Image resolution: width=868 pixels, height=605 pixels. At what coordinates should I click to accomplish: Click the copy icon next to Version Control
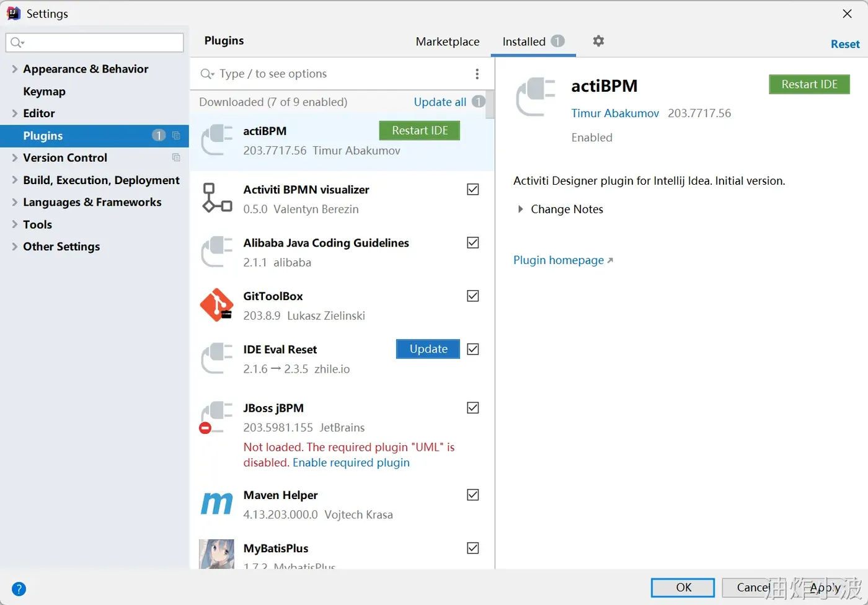click(176, 157)
